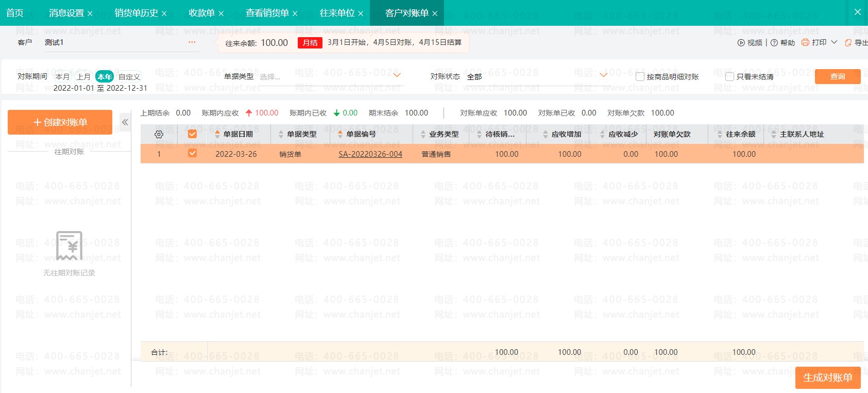Close the 销货单历史 tab
Image resolution: width=868 pixels, height=393 pixels.
pos(164,14)
